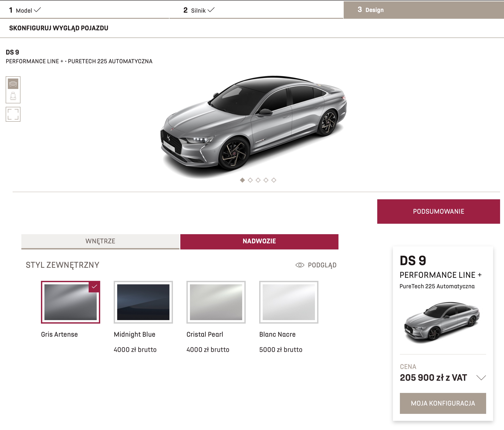Viewport: 504px width, 430px height.
Task: Switch to interior seat view icon
Action: [13, 96]
